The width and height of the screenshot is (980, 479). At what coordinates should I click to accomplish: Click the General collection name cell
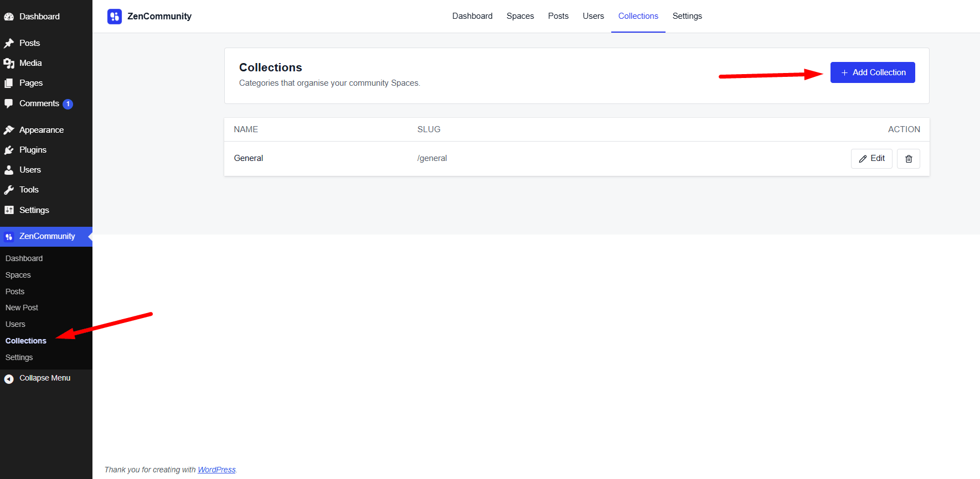pos(249,158)
